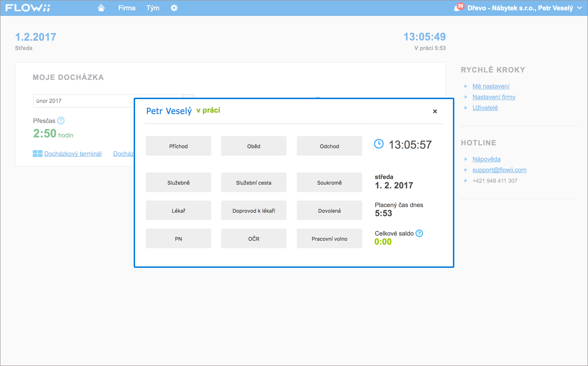Open the Firma menu

(127, 8)
